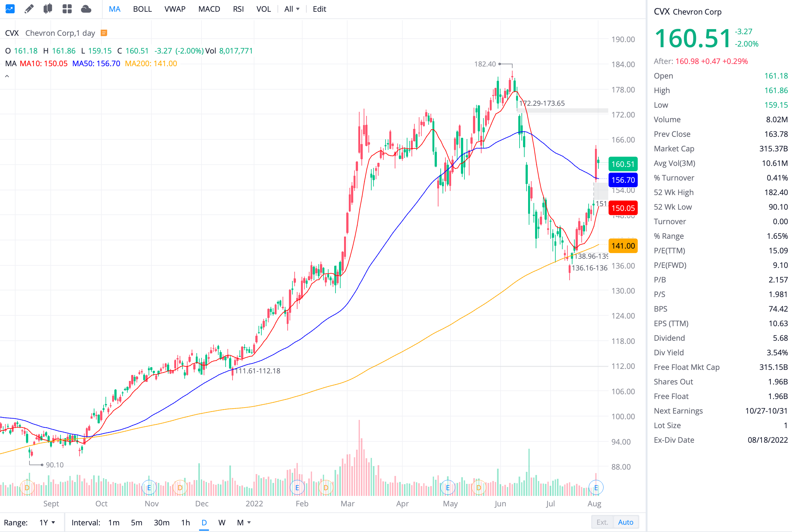Toggle extended hours Ext. button

[602, 522]
